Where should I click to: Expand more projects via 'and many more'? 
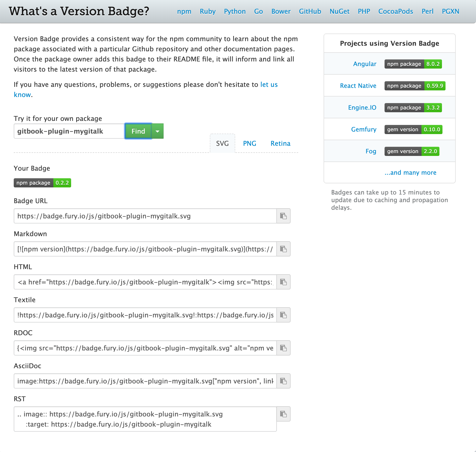(410, 172)
